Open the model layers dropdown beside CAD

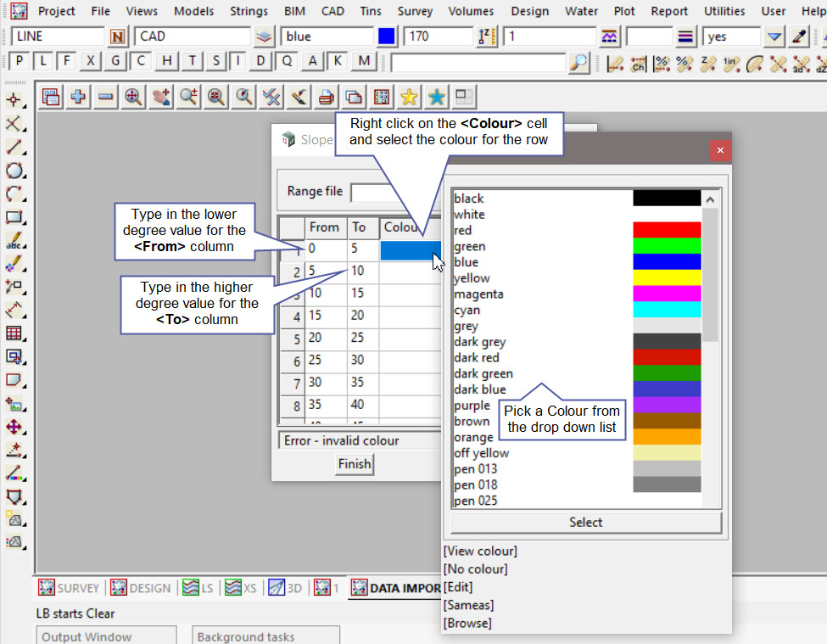point(265,37)
